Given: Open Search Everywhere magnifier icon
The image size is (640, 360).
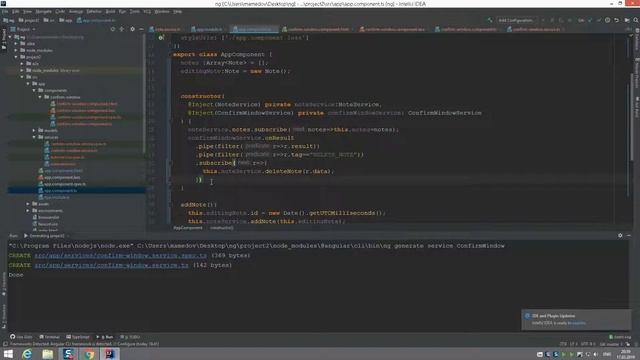Looking at the screenshot, I should 636,20.
